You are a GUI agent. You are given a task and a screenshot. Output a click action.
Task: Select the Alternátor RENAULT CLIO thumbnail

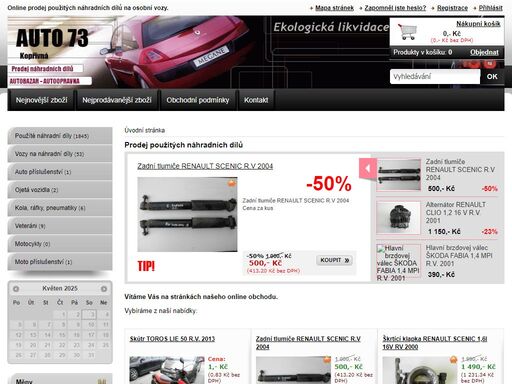tap(398, 218)
